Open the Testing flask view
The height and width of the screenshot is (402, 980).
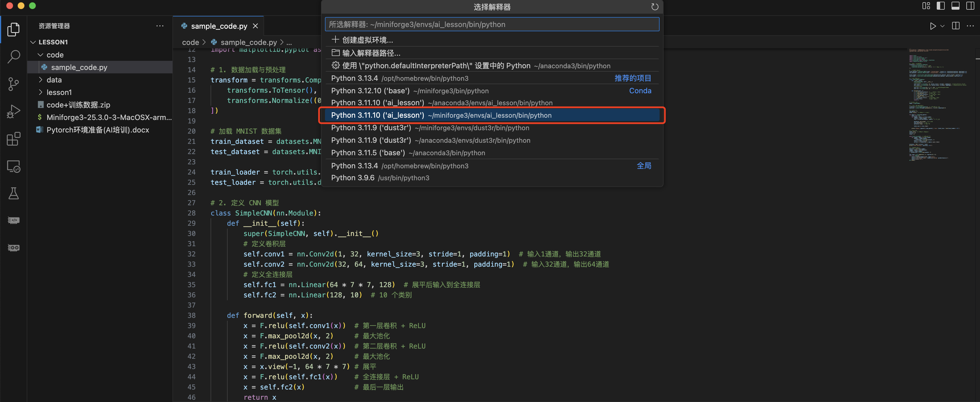point(14,193)
